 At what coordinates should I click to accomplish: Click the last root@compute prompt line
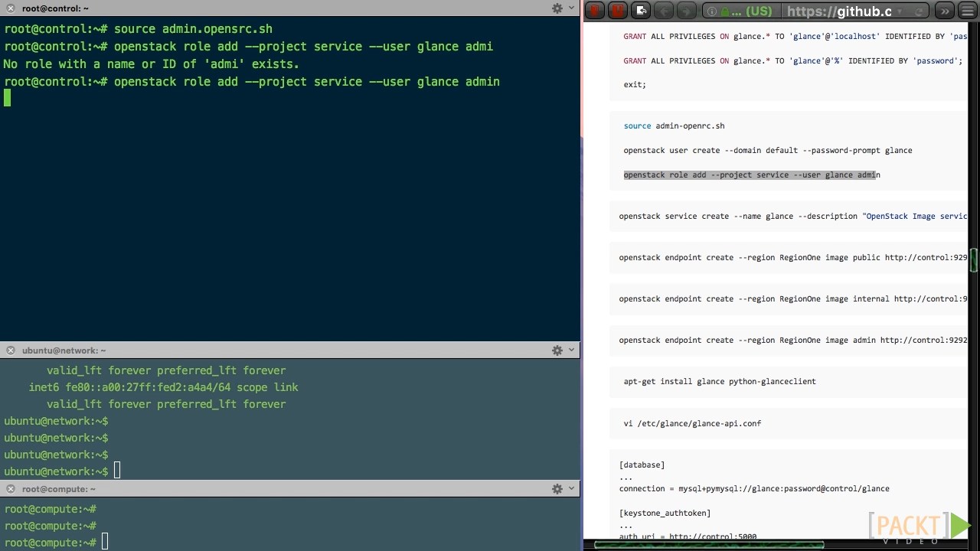coord(56,543)
